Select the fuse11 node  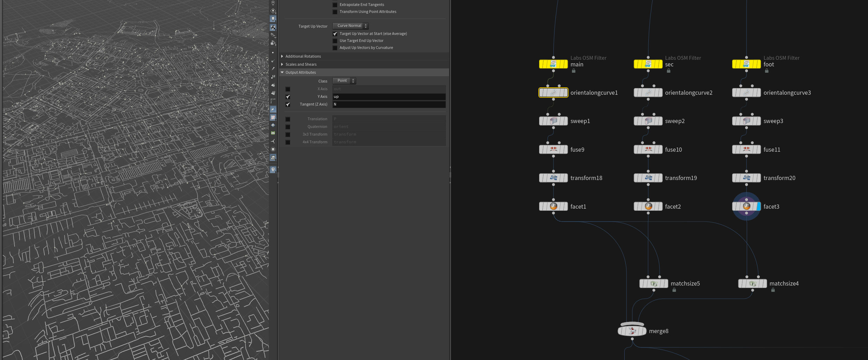click(x=746, y=150)
